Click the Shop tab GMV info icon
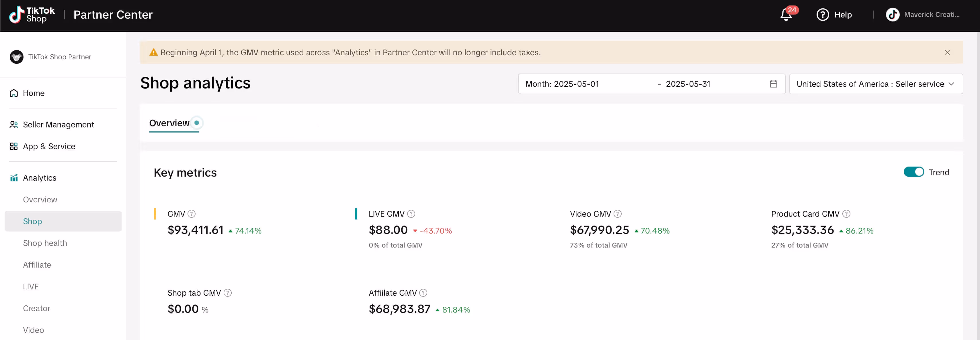Viewport: 980px width, 340px height. pos(227,293)
